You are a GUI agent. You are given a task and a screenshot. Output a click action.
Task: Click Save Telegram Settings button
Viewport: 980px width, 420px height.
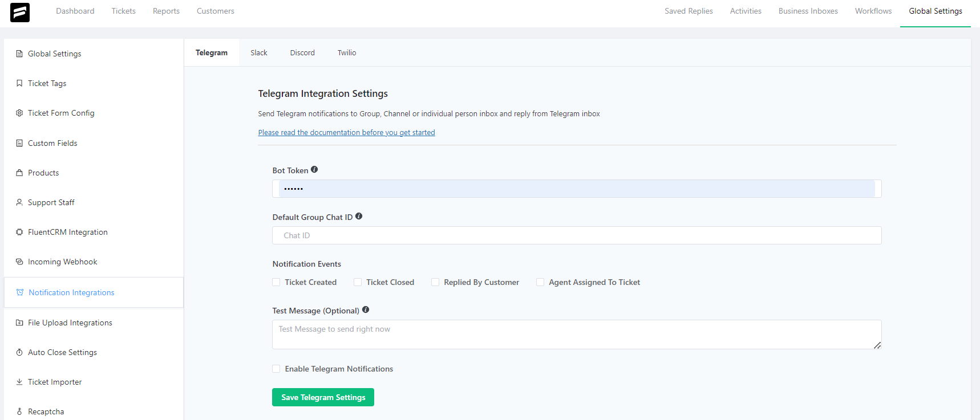click(323, 397)
